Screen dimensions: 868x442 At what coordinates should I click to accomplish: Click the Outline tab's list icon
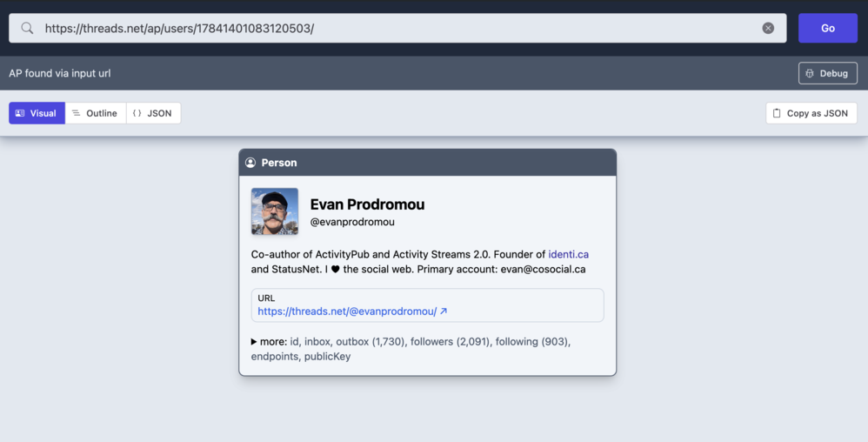click(77, 113)
